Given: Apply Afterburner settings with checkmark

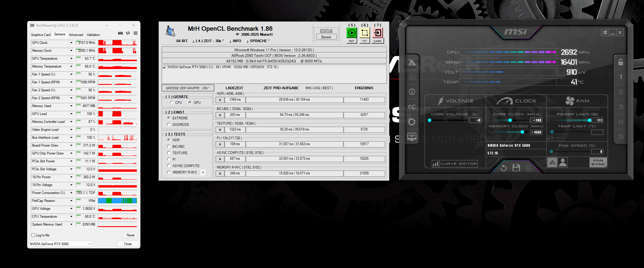Looking at the screenshot, I should (x=529, y=168).
